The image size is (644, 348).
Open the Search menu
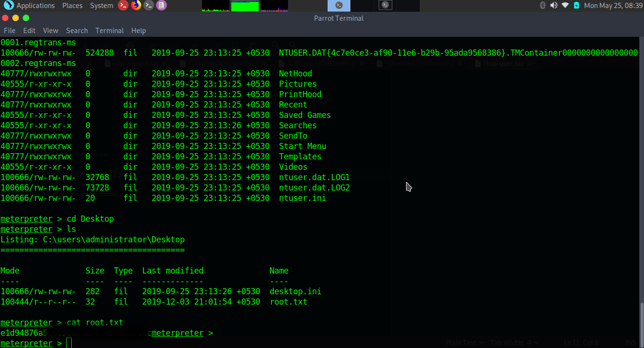click(77, 31)
